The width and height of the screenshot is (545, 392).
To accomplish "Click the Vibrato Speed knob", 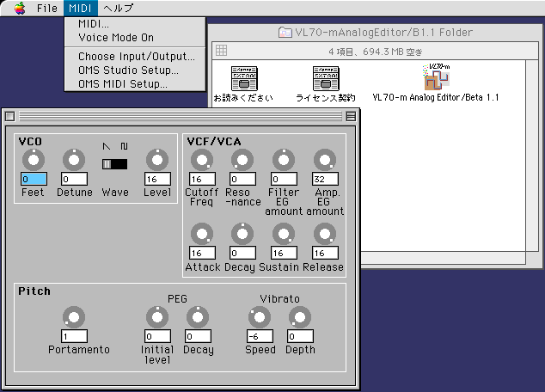I will (260, 317).
